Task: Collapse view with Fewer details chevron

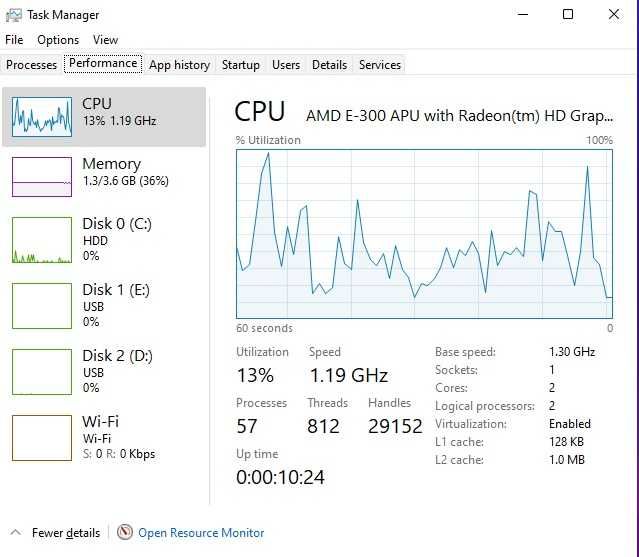Action: click(16, 533)
